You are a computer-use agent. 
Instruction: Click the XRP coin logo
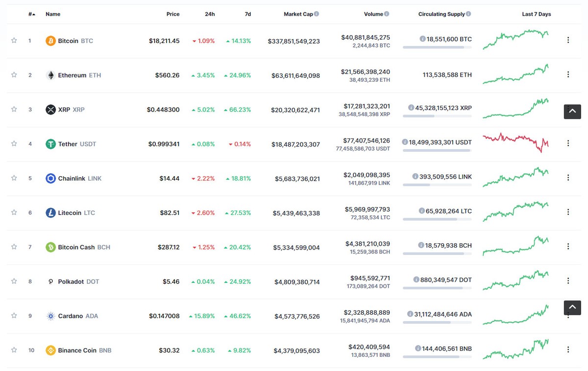tap(49, 109)
